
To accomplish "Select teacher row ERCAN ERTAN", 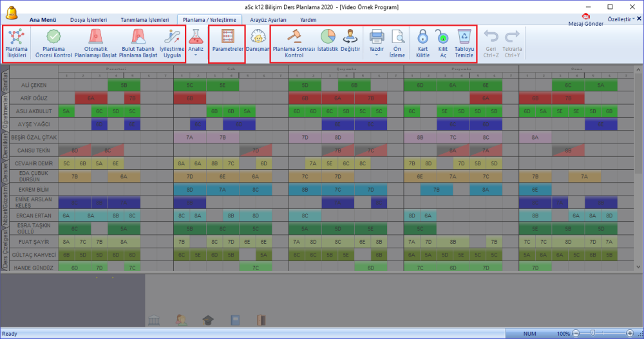I will 33,215.
